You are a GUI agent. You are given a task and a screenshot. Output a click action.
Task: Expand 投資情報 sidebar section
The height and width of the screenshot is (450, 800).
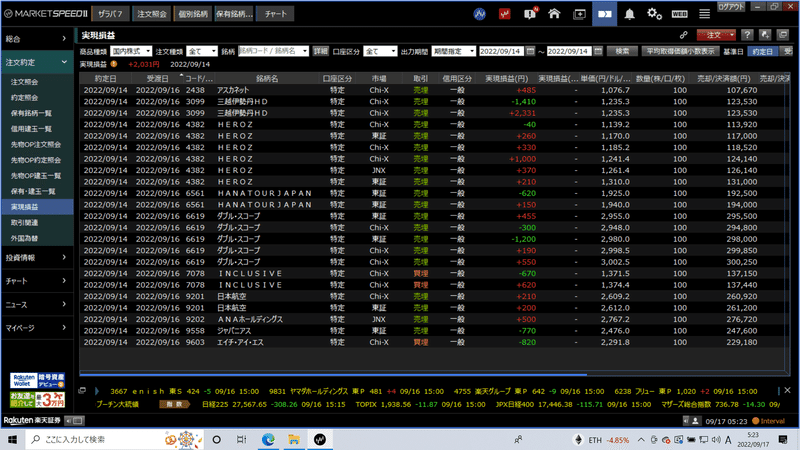[x=36, y=258]
